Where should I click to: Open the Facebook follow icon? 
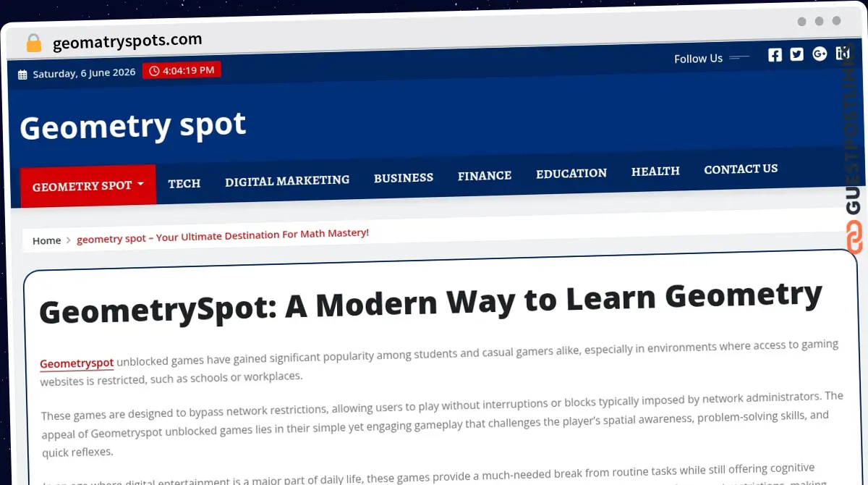point(775,55)
